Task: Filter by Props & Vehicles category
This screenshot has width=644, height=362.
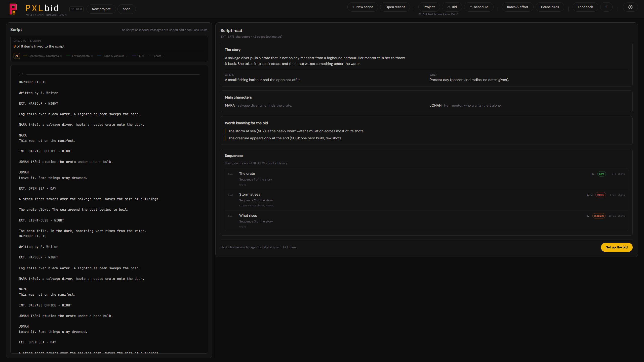Action: coord(112,56)
